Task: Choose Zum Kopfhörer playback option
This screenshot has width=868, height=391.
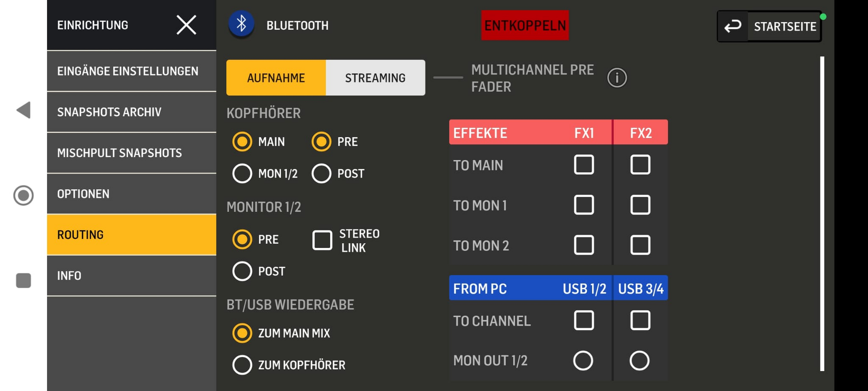Action: click(242, 365)
